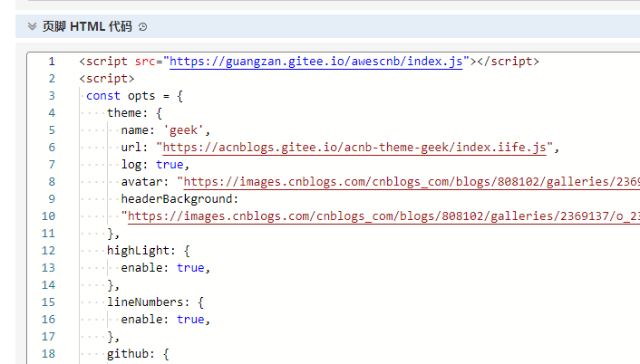Click the true value under lineNumbers enable
The image size is (640, 364).
[190, 320]
